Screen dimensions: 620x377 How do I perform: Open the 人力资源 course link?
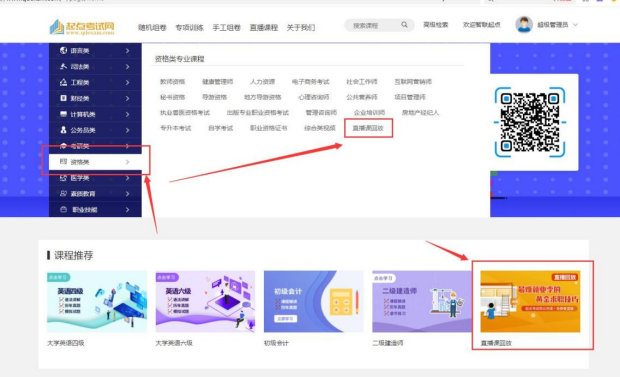[x=263, y=81]
